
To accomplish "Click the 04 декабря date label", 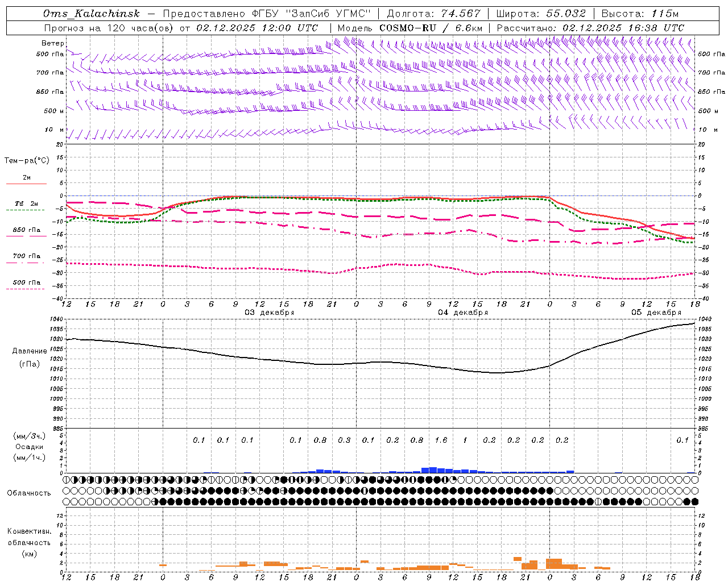I will tap(463, 313).
